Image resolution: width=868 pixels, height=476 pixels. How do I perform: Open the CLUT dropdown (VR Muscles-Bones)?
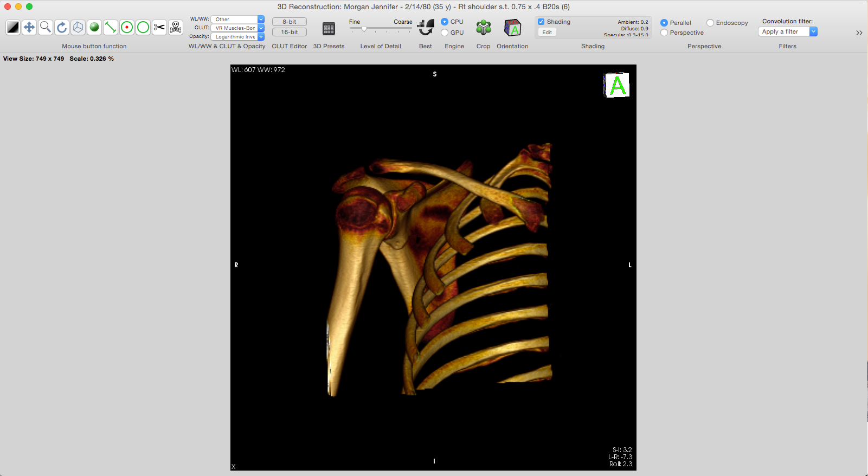(x=237, y=28)
